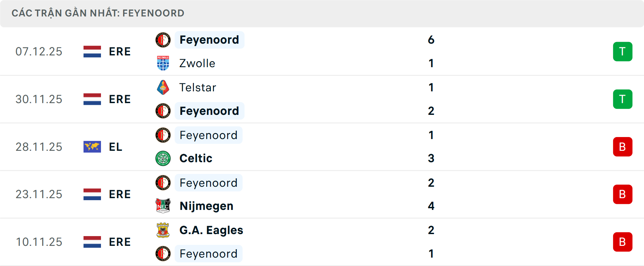Click the Europa League competition icon

pos(92,147)
